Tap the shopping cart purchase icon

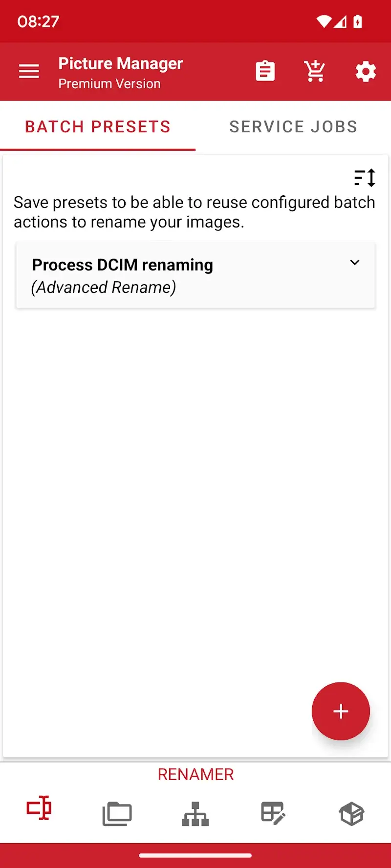315,71
